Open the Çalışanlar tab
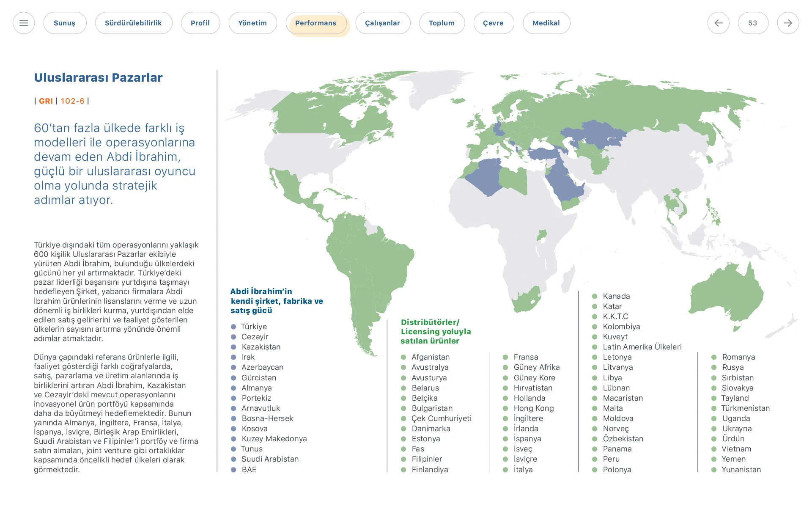 [383, 23]
